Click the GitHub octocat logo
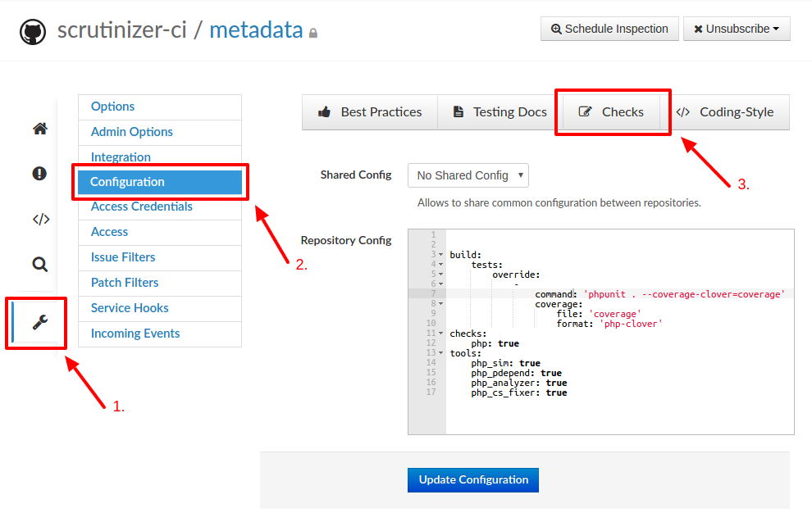812x522 pixels. 33,32
